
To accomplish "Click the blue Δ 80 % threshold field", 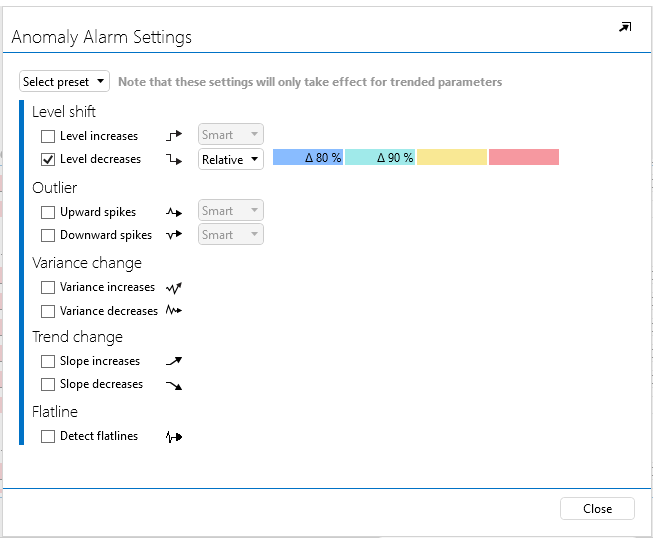I will pos(308,157).
